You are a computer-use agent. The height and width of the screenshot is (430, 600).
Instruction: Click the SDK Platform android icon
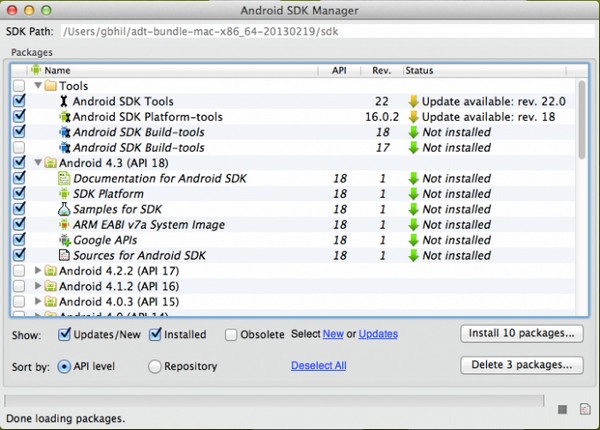pos(64,194)
